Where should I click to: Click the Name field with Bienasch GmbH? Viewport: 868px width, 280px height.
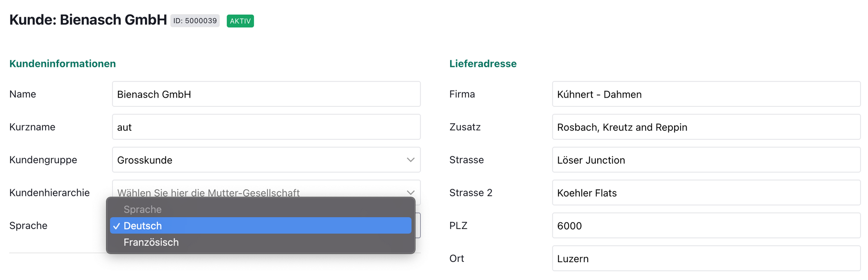point(266,94)
